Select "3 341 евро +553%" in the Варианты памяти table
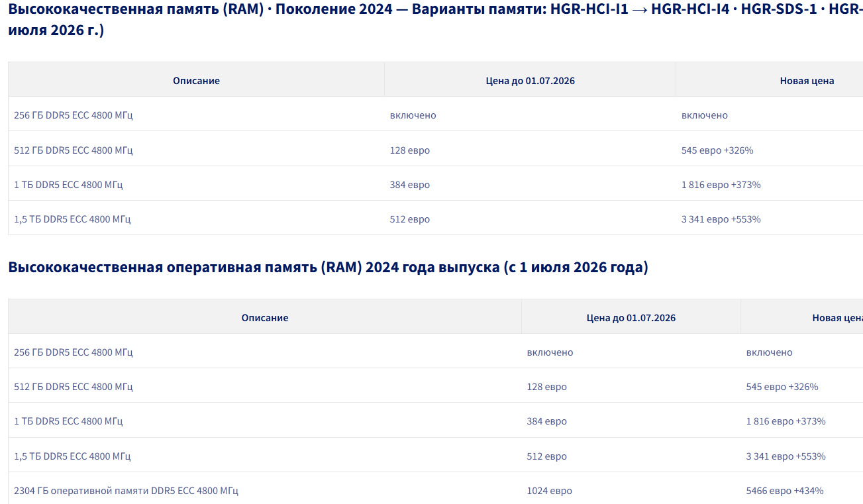Image resolution: width=863 pixels, height=504 pixels. (721, 219)
